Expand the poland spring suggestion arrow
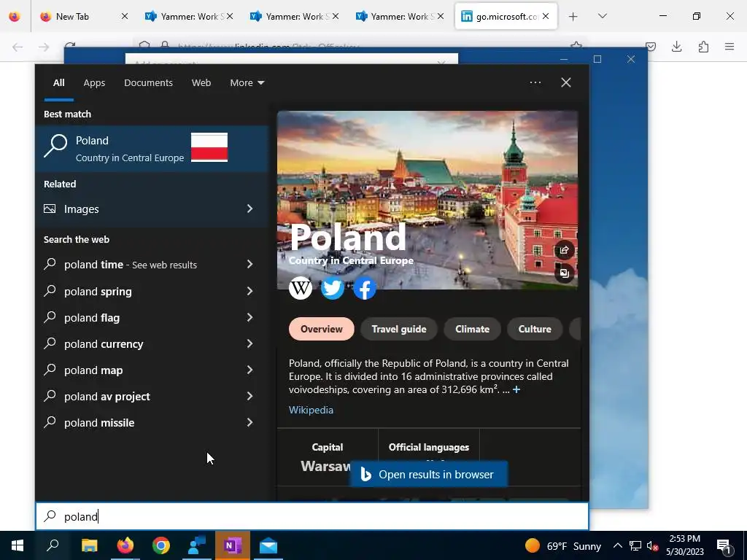747x560 pixels. [249, 291]
